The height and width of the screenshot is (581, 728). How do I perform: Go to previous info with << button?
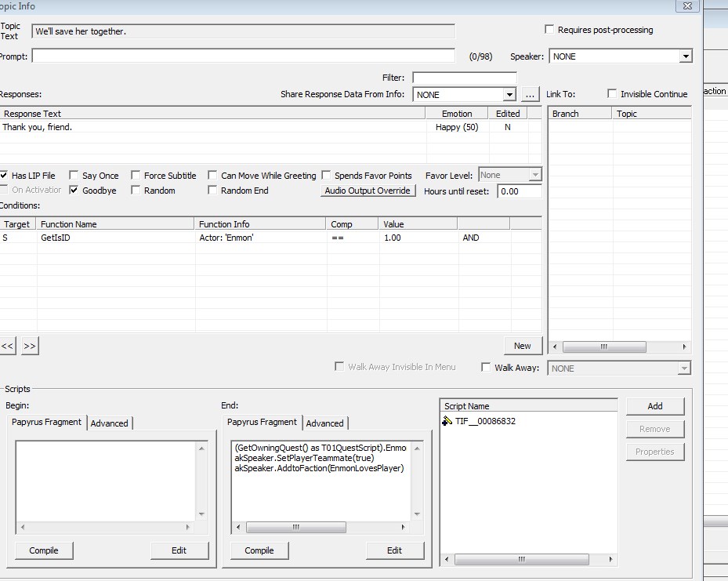point(7,346)
